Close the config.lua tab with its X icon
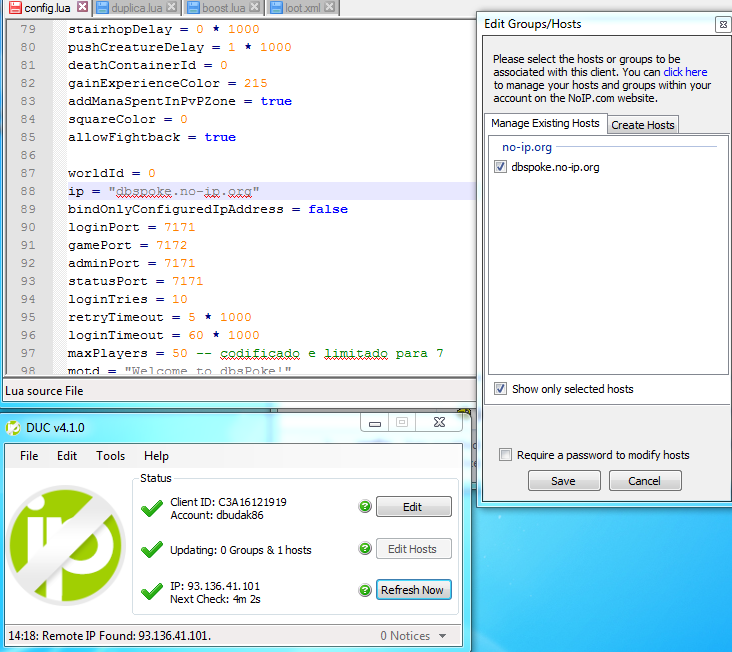The width and height of the screenshot is (732, 652). pos(83,7)
